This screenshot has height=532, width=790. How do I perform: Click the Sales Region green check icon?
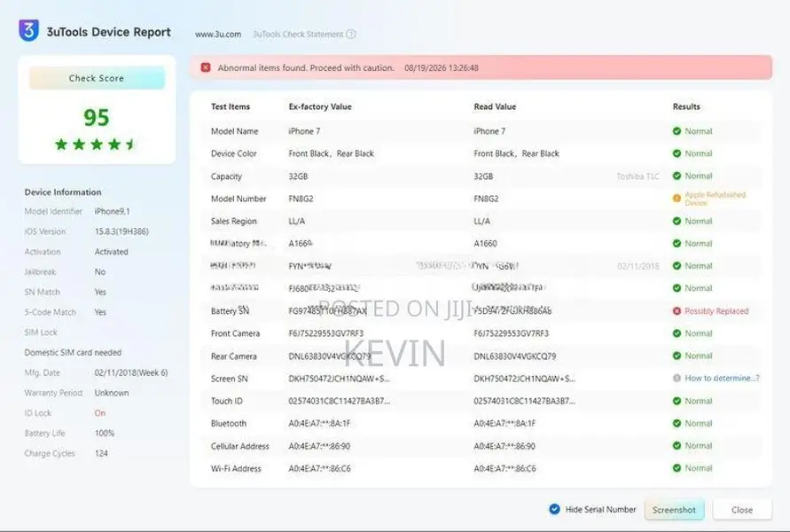(677, 221)
